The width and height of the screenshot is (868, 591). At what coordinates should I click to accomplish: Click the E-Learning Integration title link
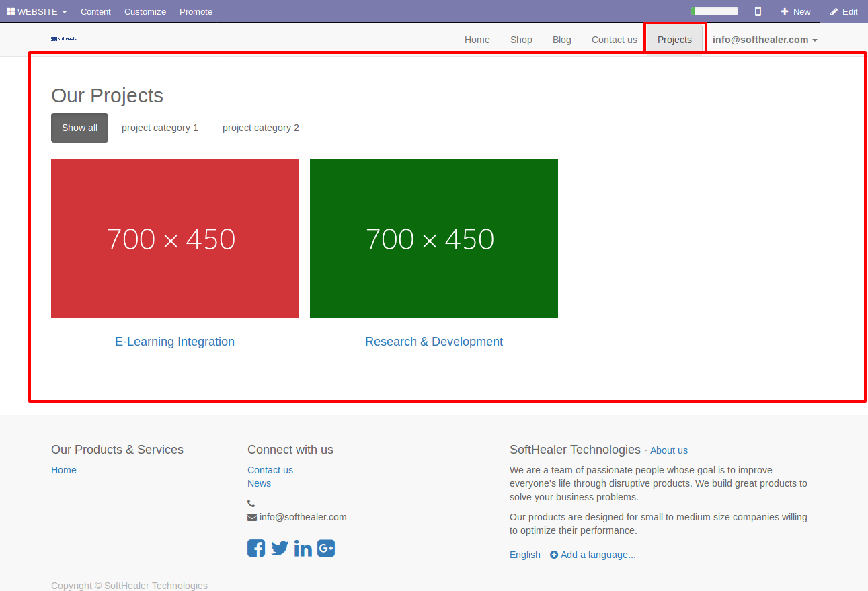(x=175, y=342)
